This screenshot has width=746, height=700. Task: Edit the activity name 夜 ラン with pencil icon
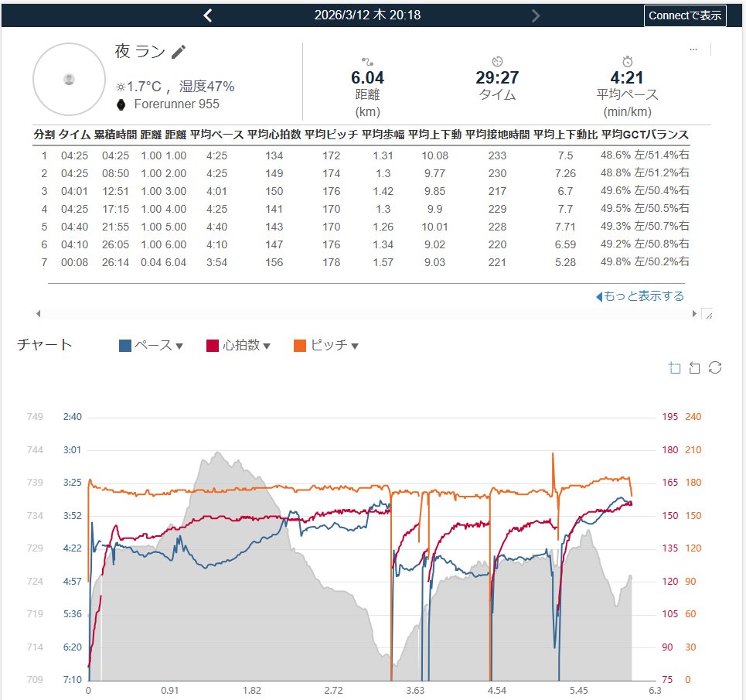179,51
